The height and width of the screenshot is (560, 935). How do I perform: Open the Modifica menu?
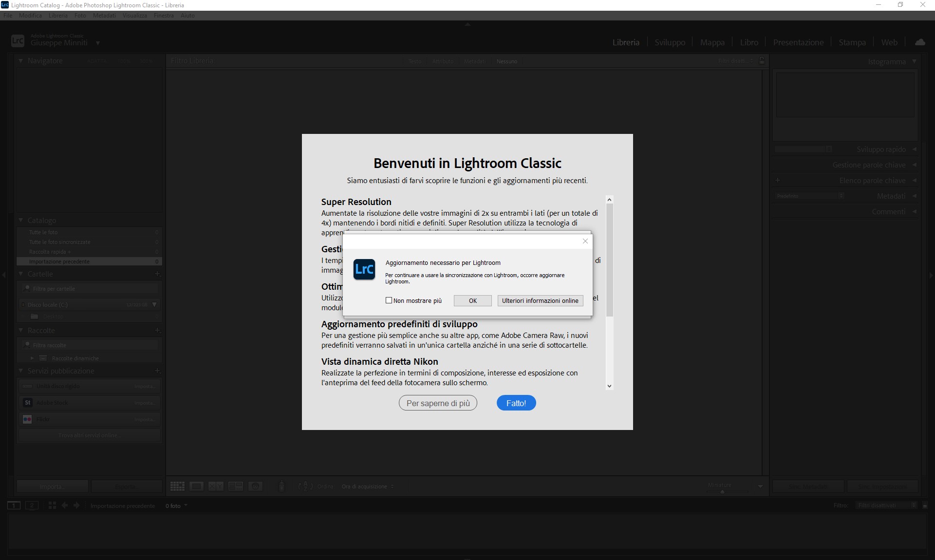pos(30,16)
